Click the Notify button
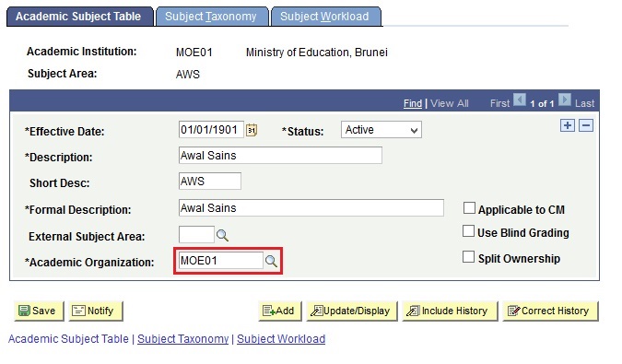The image size is (622, 364). point(96,311)
